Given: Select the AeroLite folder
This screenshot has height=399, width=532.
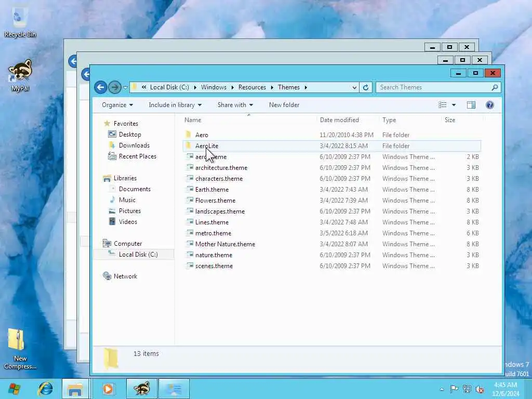Looking at the screenshot, I should pyautogui.click(x=331, y=146).
